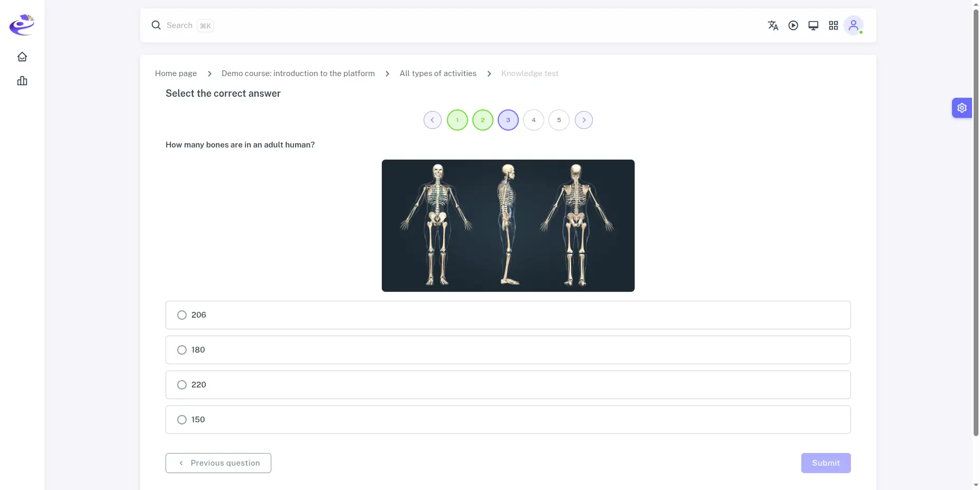Go to next question pager arrow

coord(584,120)
